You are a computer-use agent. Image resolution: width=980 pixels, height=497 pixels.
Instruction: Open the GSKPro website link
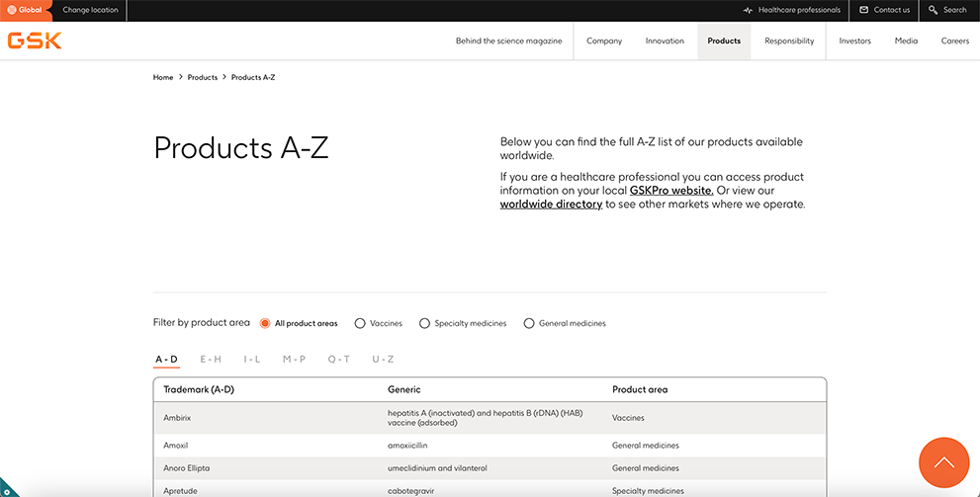click(671, 191)
